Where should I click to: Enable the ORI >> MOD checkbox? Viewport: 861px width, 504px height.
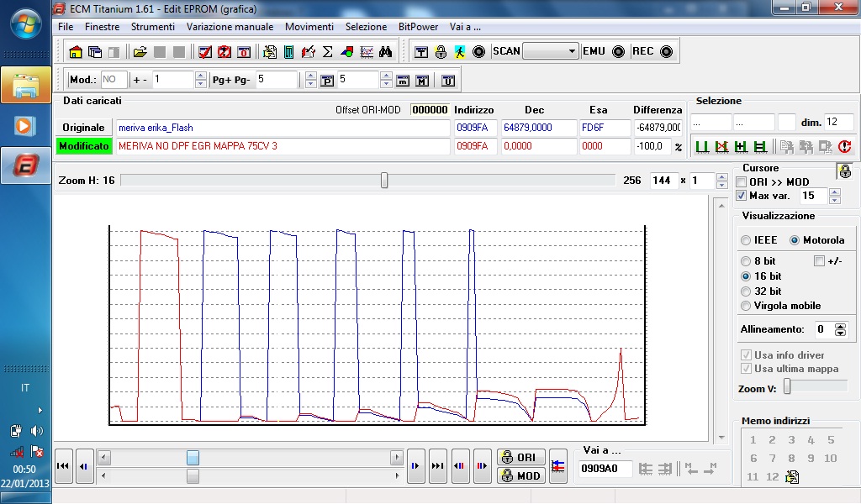coord(742,182)
